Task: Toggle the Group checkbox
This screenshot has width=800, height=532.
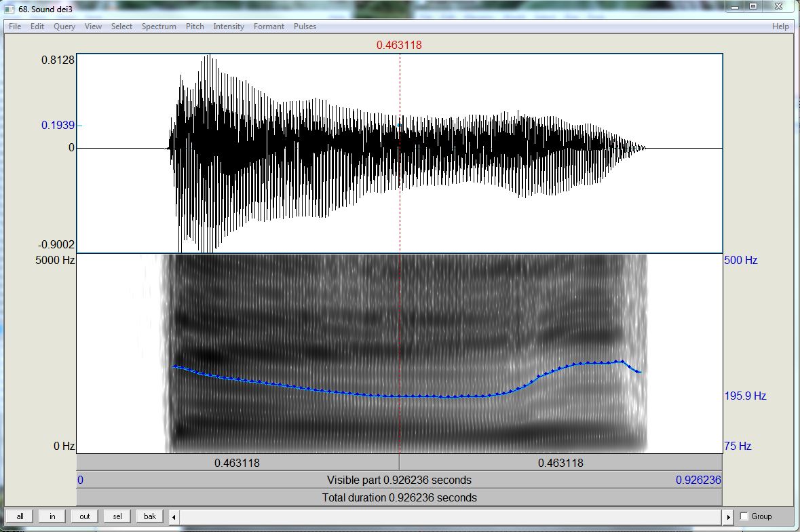Action: [x=744, y=516]
